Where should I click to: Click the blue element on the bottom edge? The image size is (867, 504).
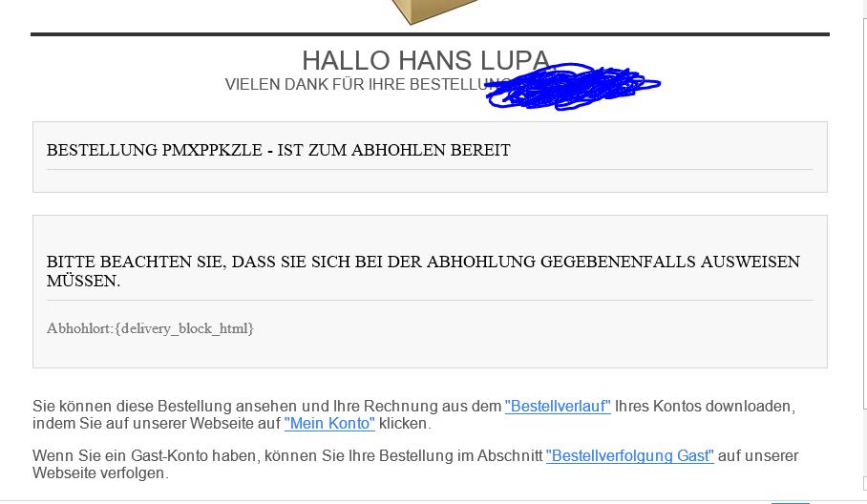pos(791,502)
